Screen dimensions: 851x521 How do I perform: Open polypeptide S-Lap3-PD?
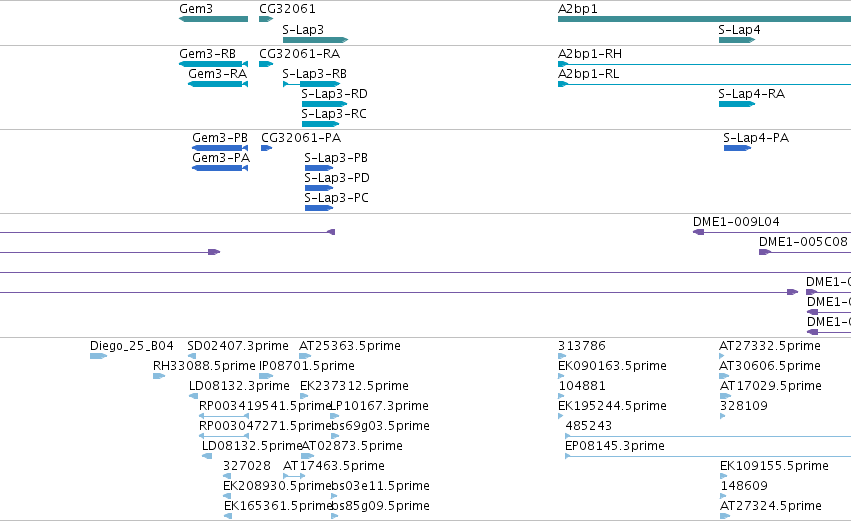pos(336,178)
